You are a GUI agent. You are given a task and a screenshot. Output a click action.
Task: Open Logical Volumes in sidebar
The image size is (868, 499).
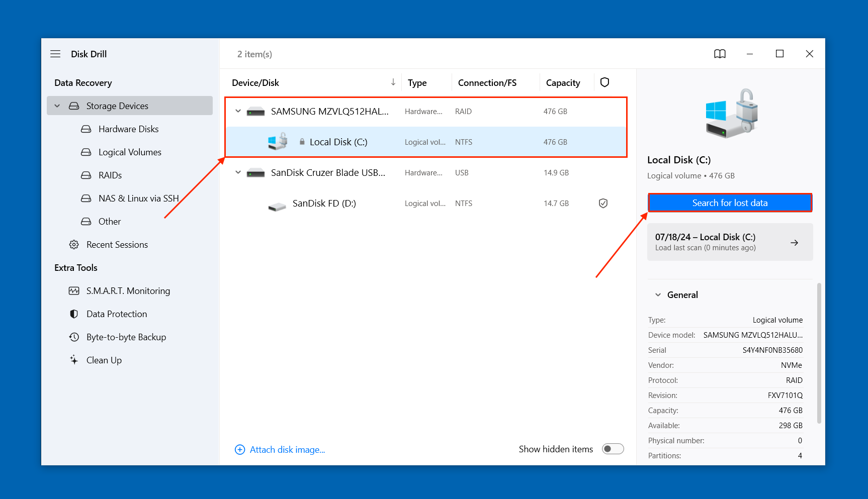pyautogui.click(x=130, y=152)
